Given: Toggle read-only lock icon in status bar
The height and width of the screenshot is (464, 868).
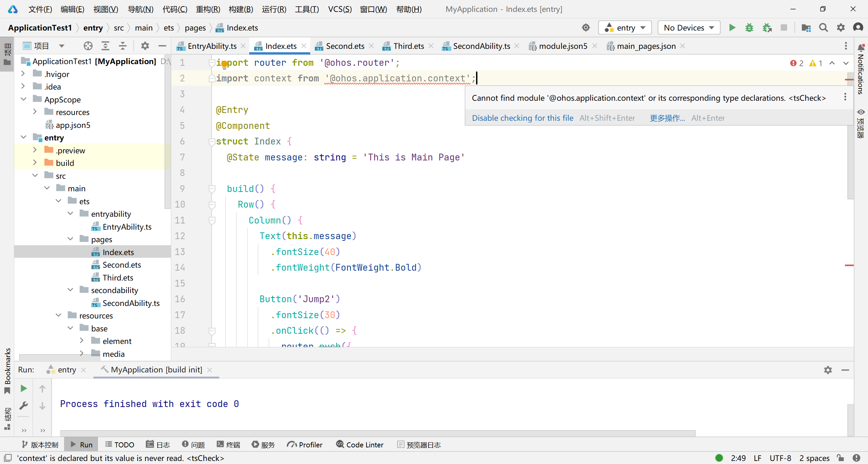Looking at the screenshot, I should pos(840,458).
